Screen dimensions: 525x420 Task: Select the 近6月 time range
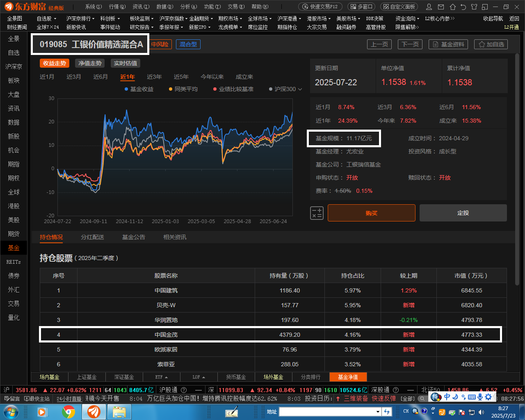coord(100,77)
